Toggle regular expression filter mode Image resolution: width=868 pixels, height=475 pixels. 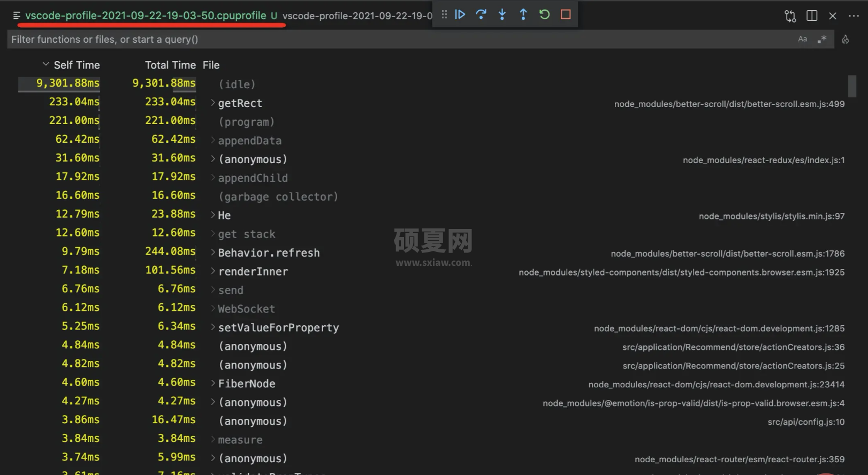[822, 39]
